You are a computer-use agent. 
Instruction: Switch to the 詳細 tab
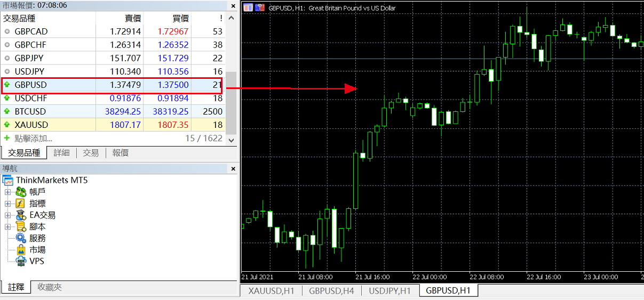(61, 153)
